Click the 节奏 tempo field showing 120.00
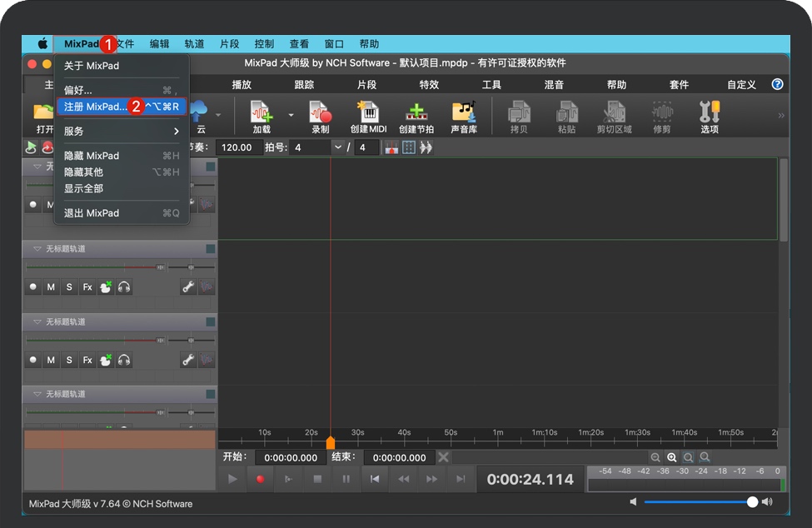Screen dimensions: 812x528 coord(237,147)
